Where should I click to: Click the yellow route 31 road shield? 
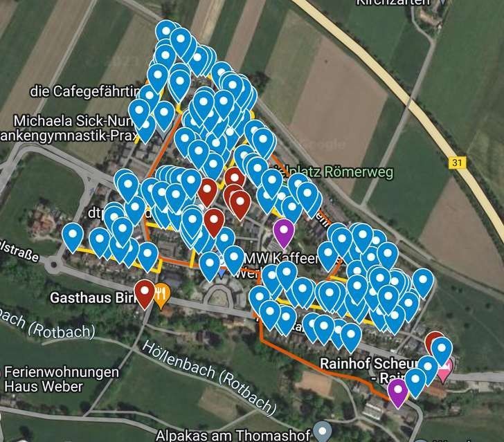457,163
